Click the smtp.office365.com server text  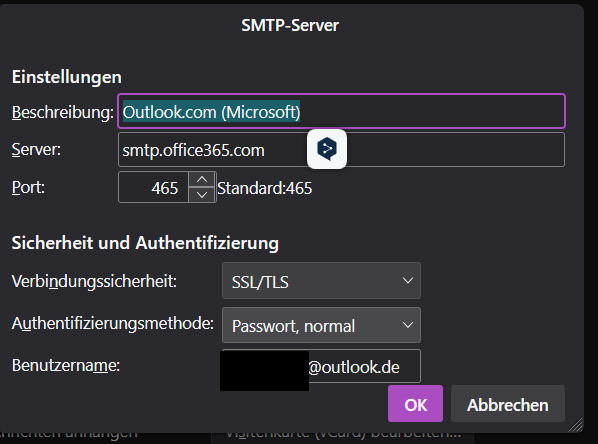coord(193,150)
